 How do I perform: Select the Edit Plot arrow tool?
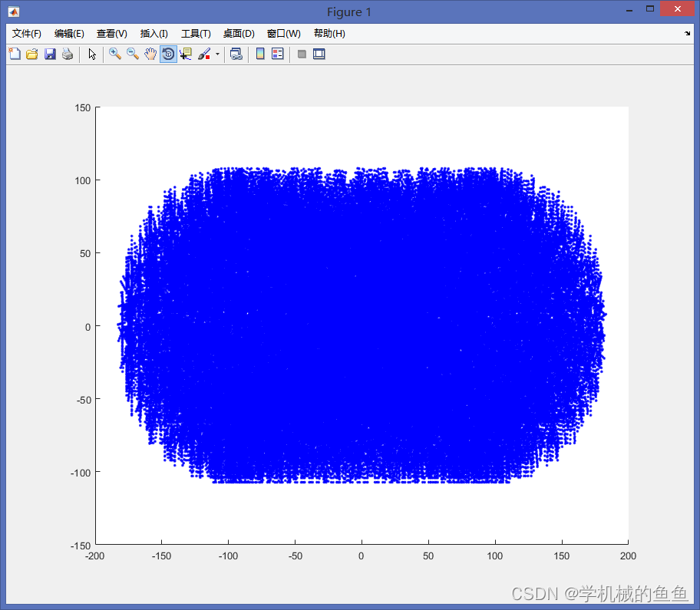(92, 54)
